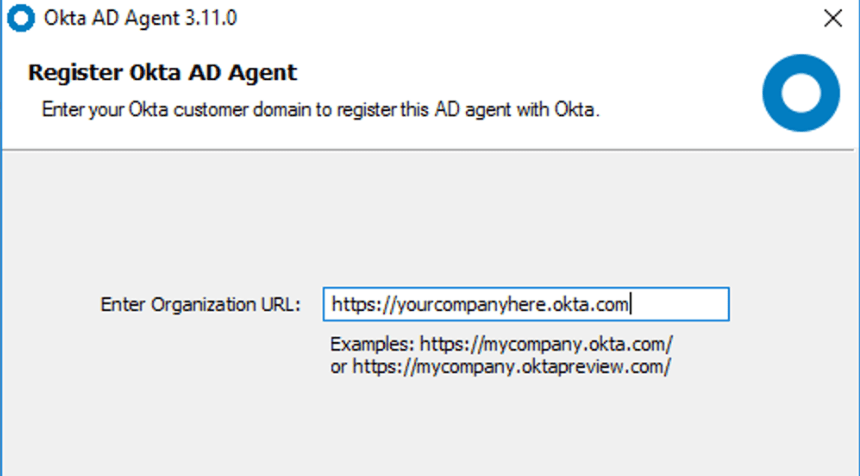This screenshot has height=476, width=860.
Task: Click the "Okta AD Agent 3.11.0" window title
Action: point(140,18)
